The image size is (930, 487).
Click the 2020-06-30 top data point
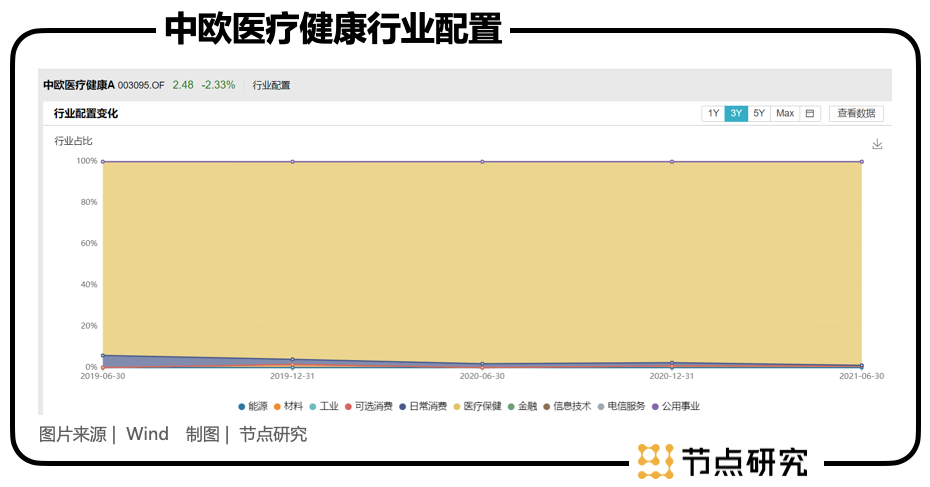(x=482, y=161)
